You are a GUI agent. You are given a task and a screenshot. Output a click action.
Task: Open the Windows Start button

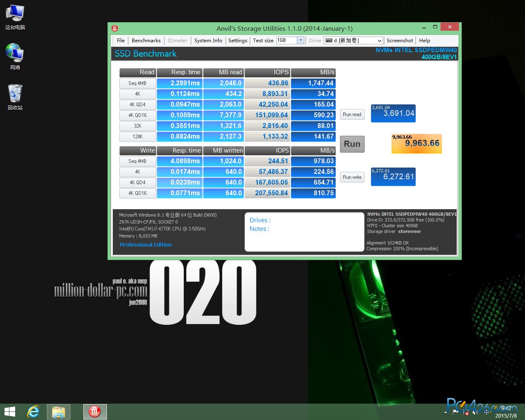9,412
